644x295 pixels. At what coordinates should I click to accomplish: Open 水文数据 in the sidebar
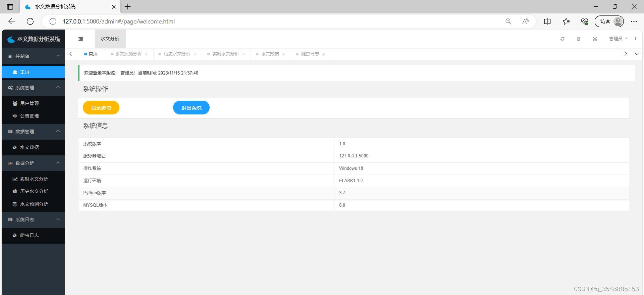[33, 147]
